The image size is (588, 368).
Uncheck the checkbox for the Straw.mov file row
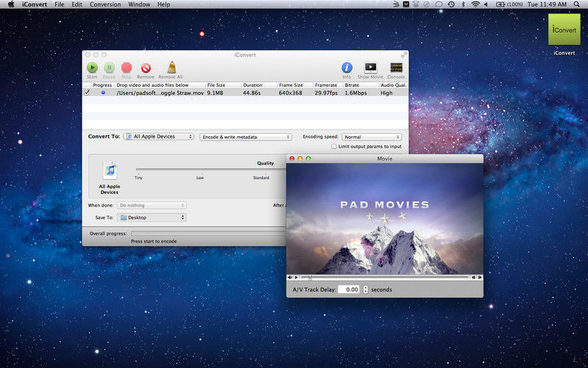point(87,93)
